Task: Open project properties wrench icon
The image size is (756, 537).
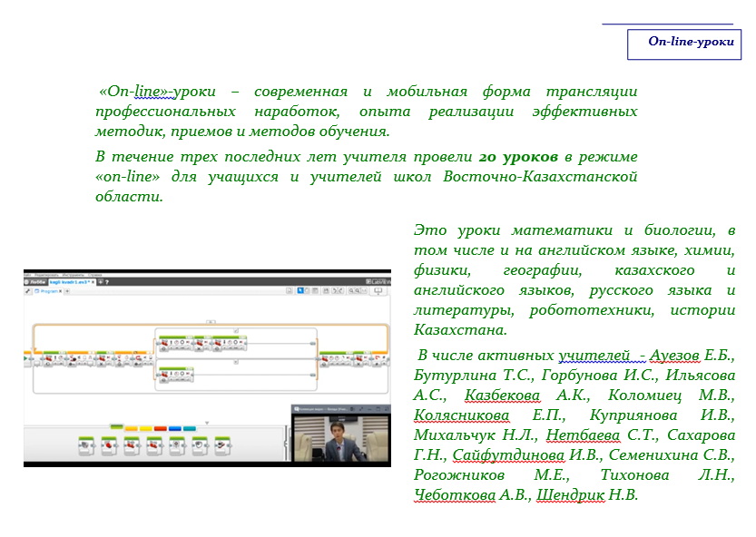Action: pos(28,292)
